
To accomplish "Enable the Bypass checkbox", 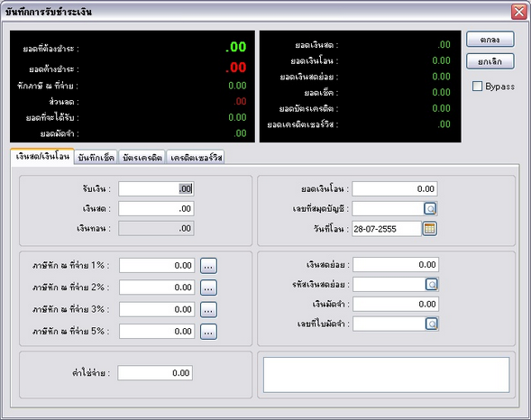I will tap(477, 87).
